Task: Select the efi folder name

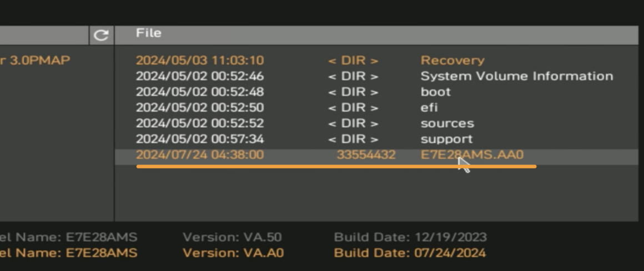Action: pos(429,107)
